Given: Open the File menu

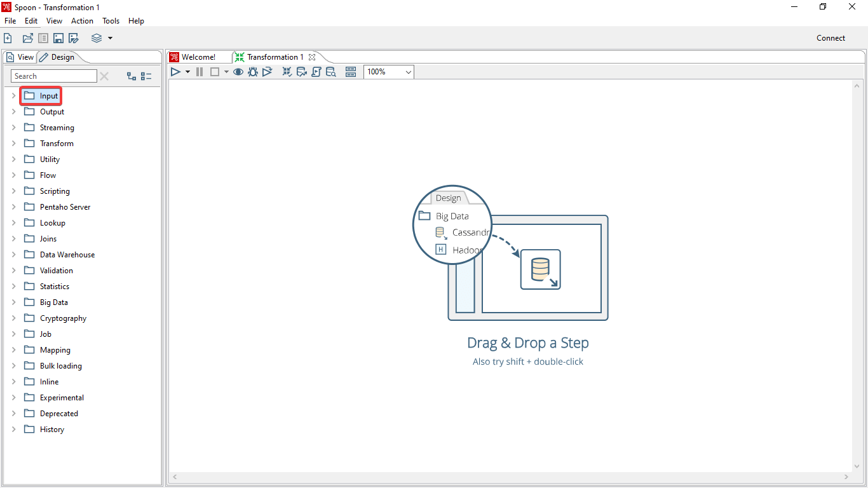Looking at the screenshot, I should (x=10, y=21).
